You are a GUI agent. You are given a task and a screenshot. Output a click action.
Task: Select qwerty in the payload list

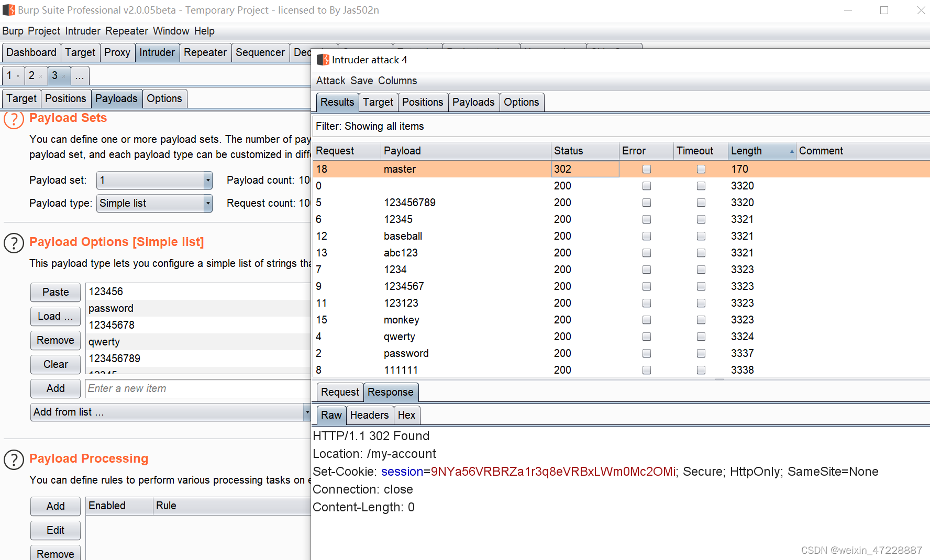click(198, 342)
